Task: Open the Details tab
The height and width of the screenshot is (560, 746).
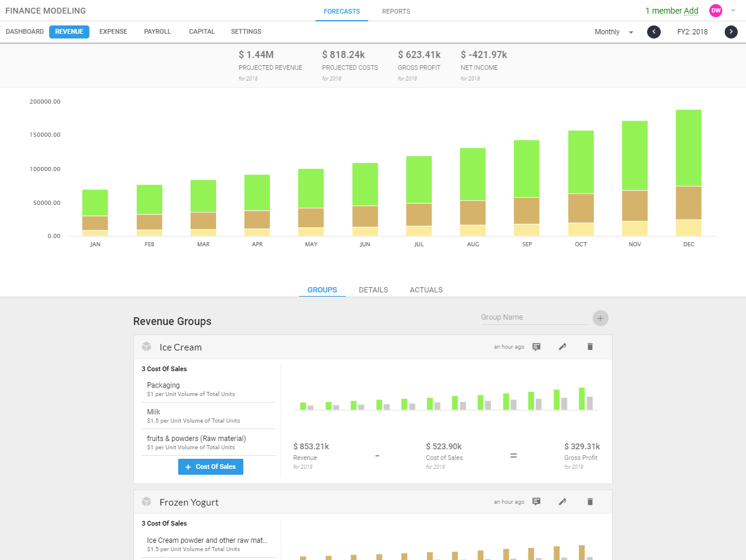Action: (373, 290)
